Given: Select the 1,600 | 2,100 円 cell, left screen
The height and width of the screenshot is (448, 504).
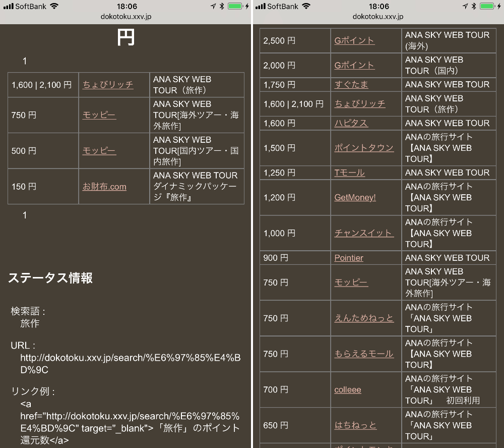Looking at the screenshot, I should [43, 85].
